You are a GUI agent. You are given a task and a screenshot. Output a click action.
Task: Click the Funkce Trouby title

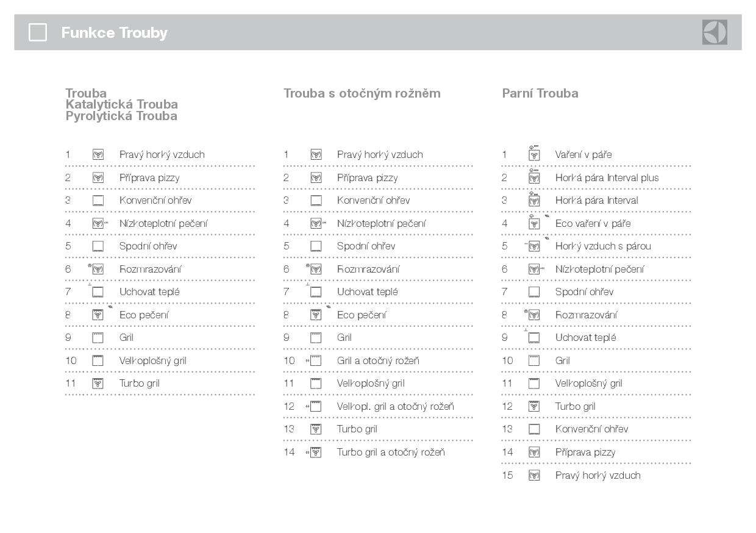tap(114, 33)
